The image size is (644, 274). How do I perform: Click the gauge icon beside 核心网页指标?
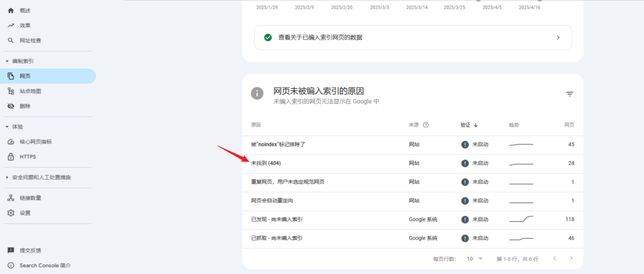[11, 142]
